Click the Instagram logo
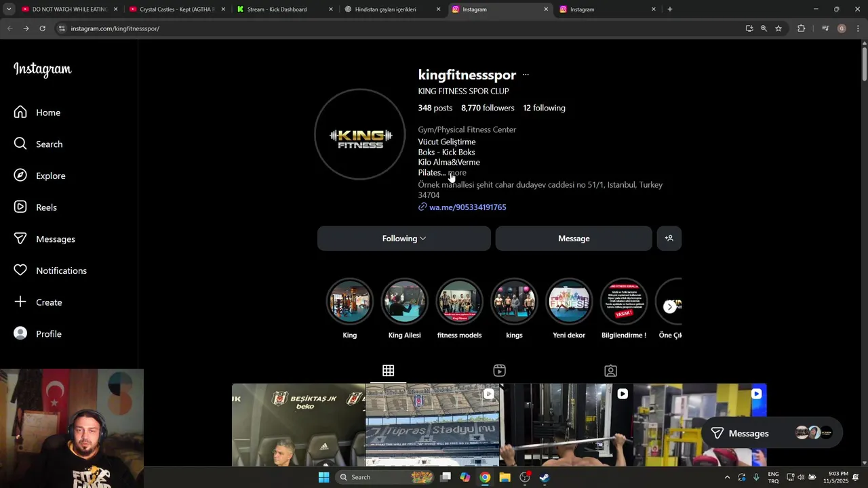868x488 pixels. (x=43, y=70)
